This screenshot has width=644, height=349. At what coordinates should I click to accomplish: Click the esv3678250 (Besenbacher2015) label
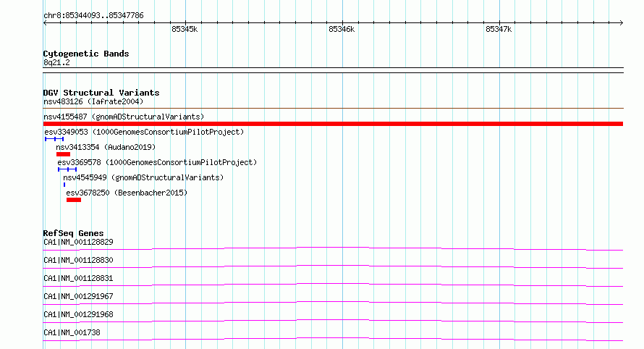(127, 193)
